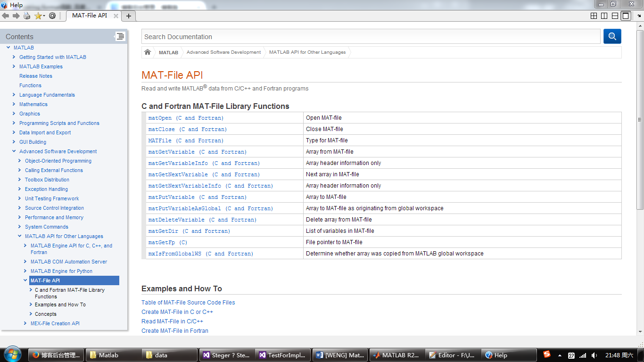Switch to TestForImpl Visual Studio window
This screenshot has width=644, height=362.
(x=283, y=355)
